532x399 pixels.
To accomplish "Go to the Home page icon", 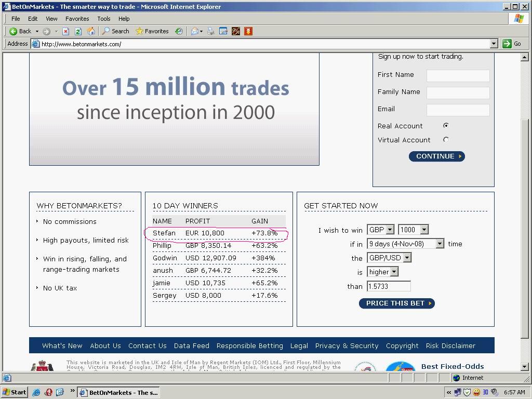I will point(91,31).
